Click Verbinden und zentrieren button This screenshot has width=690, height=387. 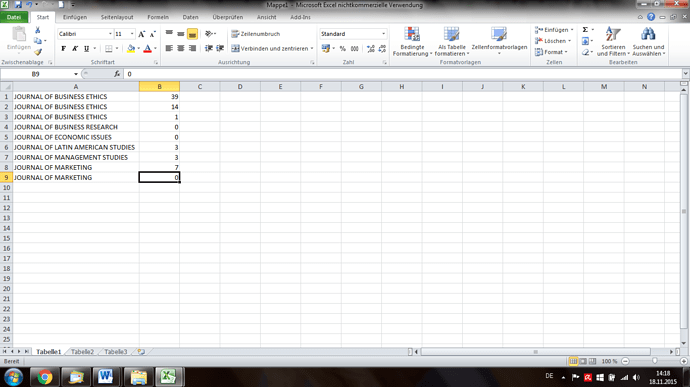pos(272,48)
